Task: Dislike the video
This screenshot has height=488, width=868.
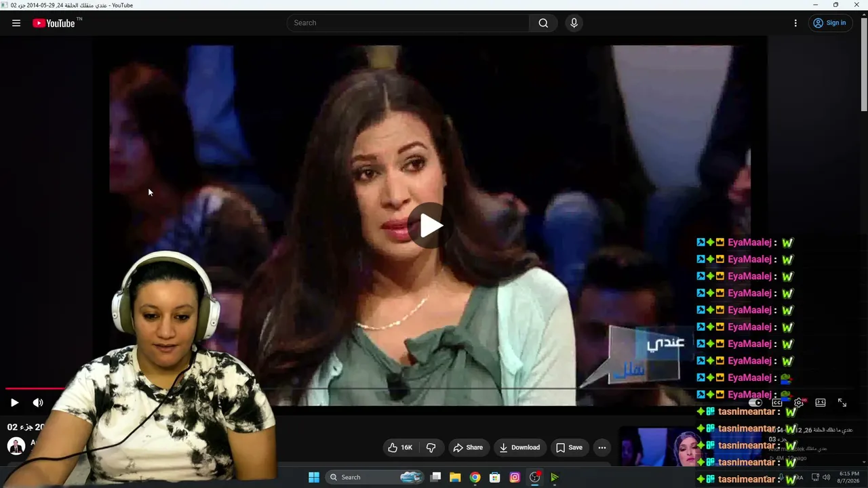Action: click(x=431, y=447)
